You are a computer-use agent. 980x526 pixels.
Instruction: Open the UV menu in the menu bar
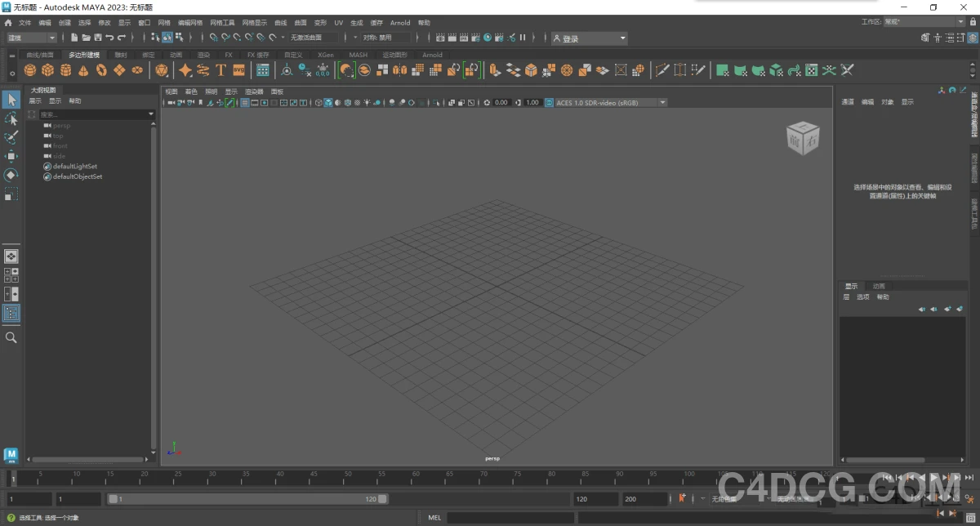coord(338,23)
